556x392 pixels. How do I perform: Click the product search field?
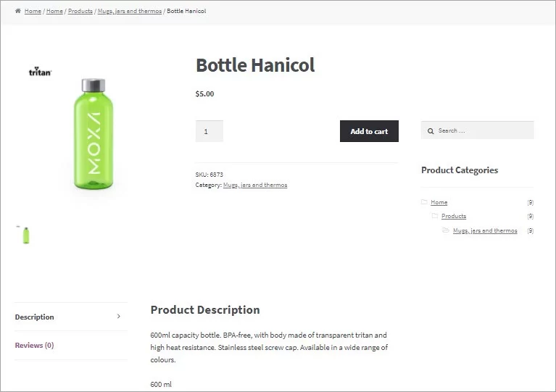coord(482,130)
